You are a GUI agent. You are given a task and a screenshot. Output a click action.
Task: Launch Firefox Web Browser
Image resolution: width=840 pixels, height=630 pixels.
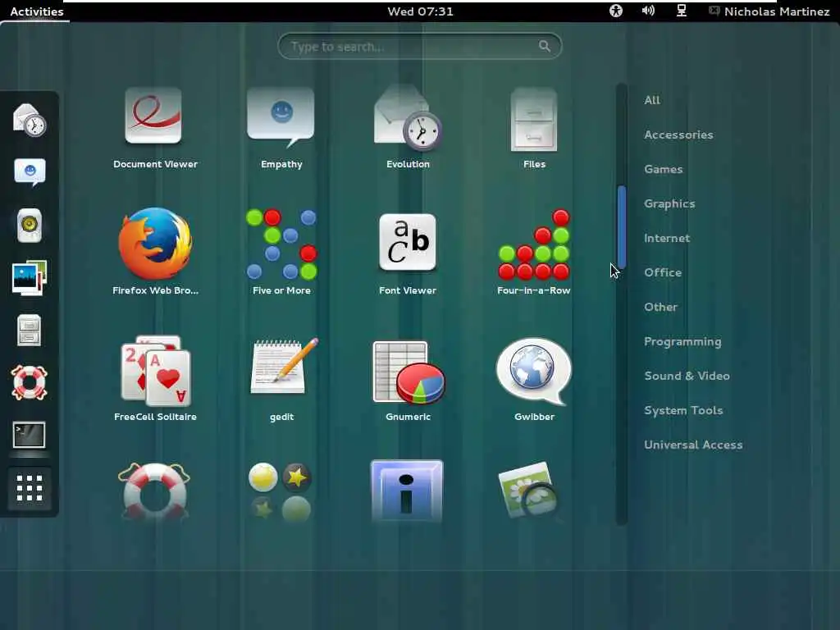(x=155, y=252)
